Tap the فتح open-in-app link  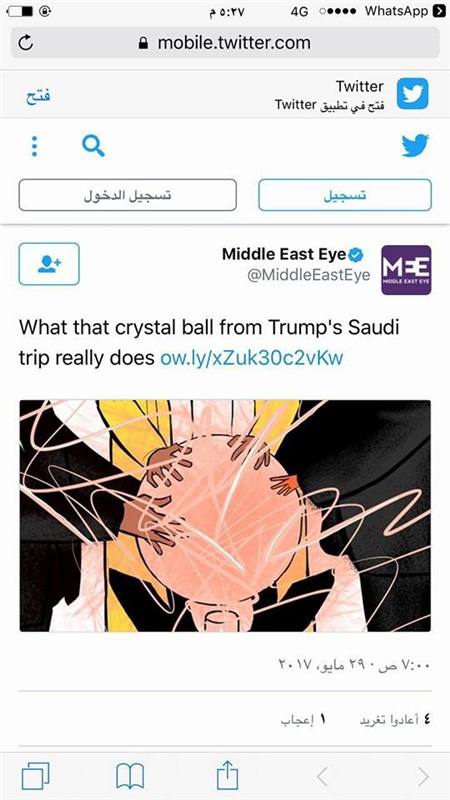[x=38, y=96]
